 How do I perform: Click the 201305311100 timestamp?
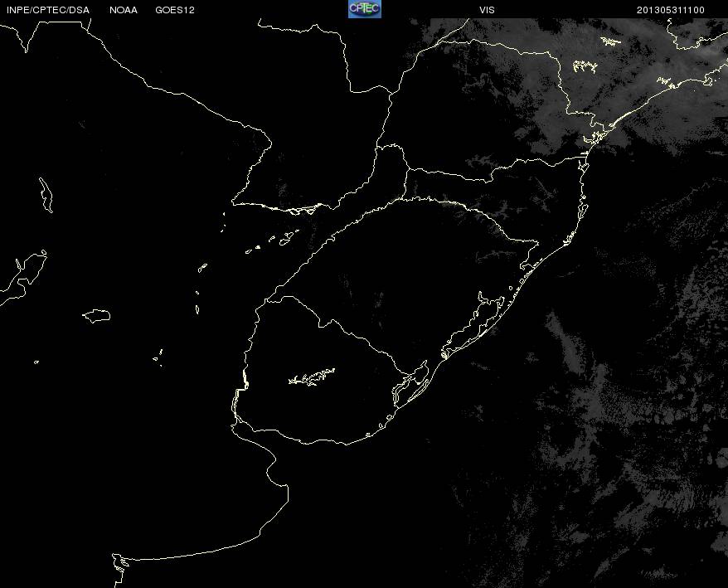(x=671, y=10)
